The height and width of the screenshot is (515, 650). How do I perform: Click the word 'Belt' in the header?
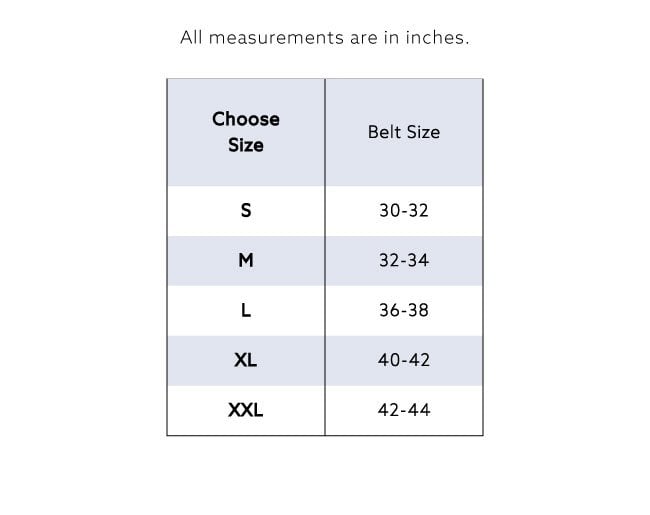tap(384, 132)
